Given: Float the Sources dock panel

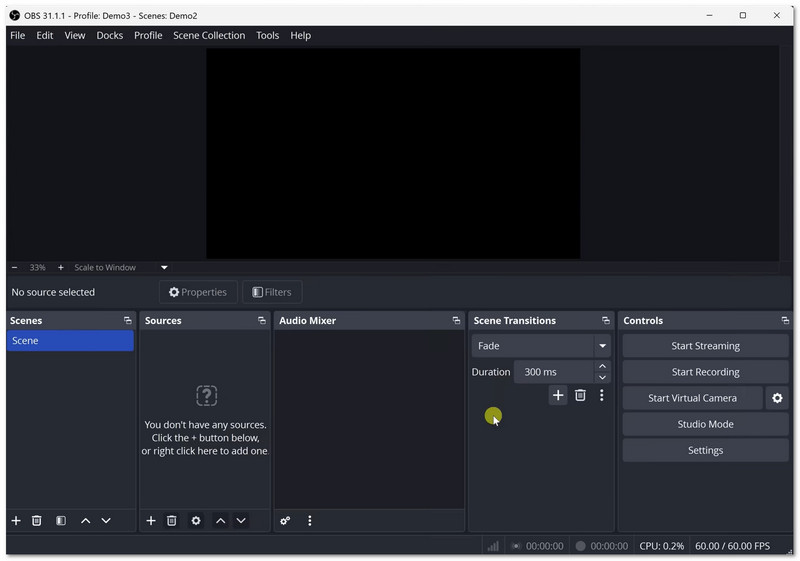Looking at the screenshot, I should 262,321.
